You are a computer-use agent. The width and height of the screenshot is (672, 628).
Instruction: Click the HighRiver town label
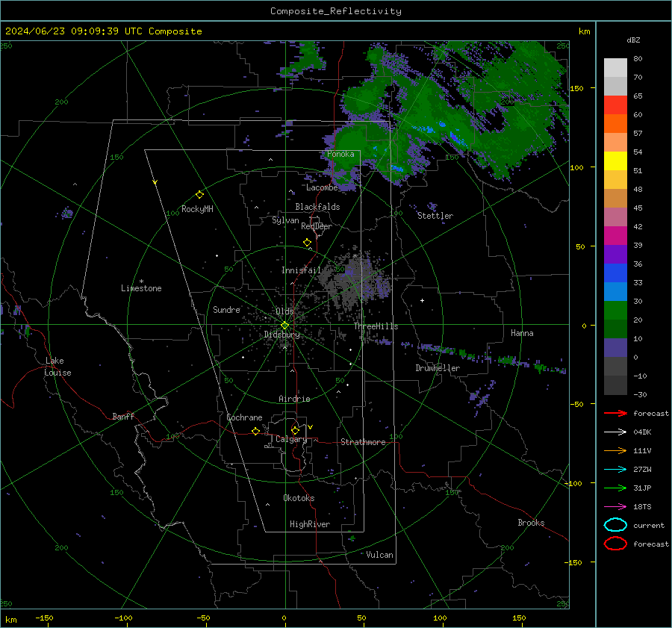click(x=310, y=524)
